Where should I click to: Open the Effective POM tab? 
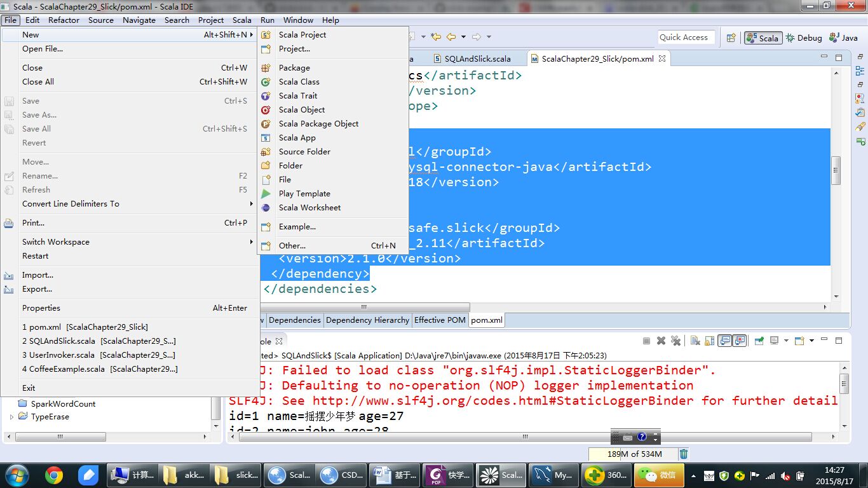point(440,320)
